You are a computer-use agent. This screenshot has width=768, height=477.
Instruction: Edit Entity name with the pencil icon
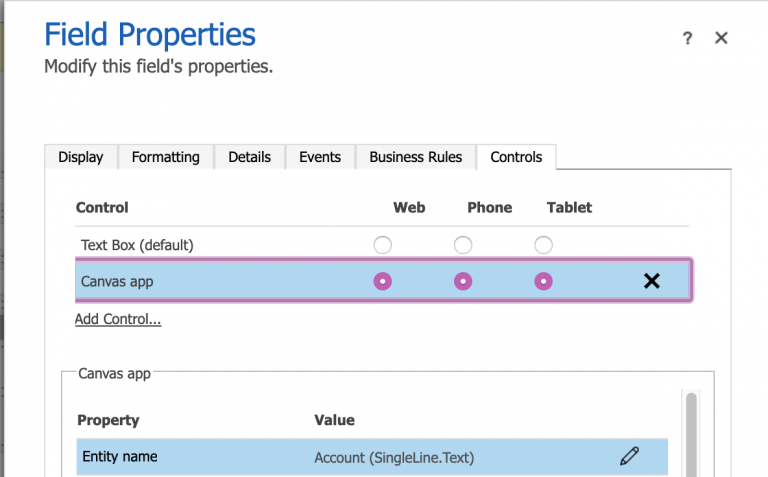pyautogui.click(x=629, y=456)
